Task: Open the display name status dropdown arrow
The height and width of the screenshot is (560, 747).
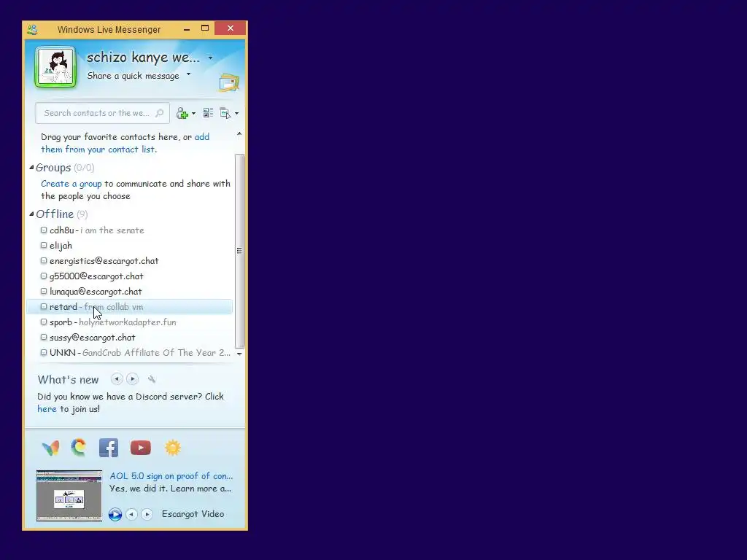Action: [210, 58]
